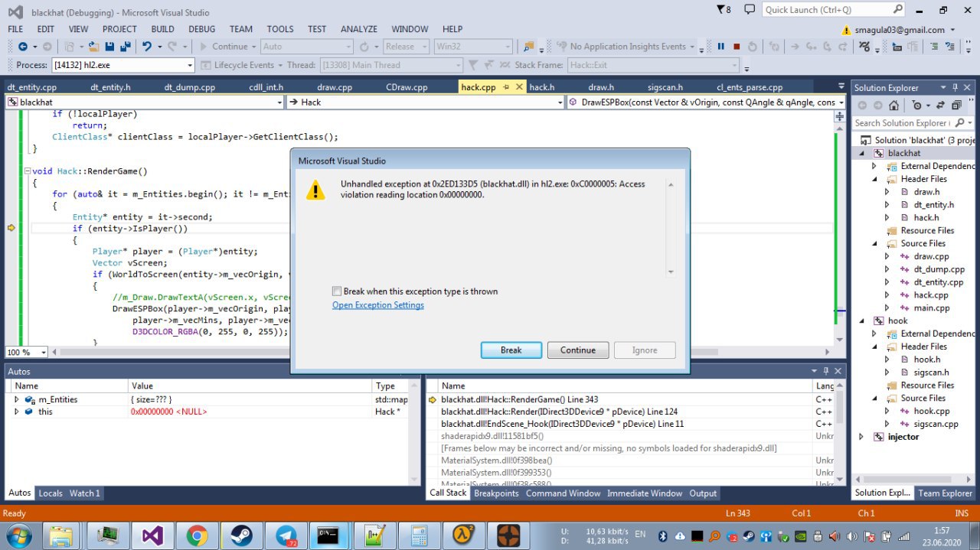Click the exception dialog's scroll-down arrow
The height and width of the screenshot is (550, 980).
click(x=671, y=272)
